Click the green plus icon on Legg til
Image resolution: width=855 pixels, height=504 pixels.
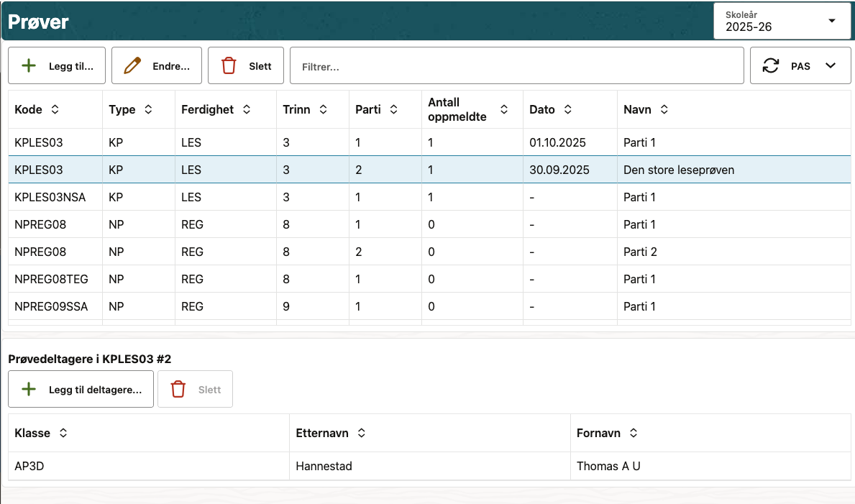coord(29,66)
